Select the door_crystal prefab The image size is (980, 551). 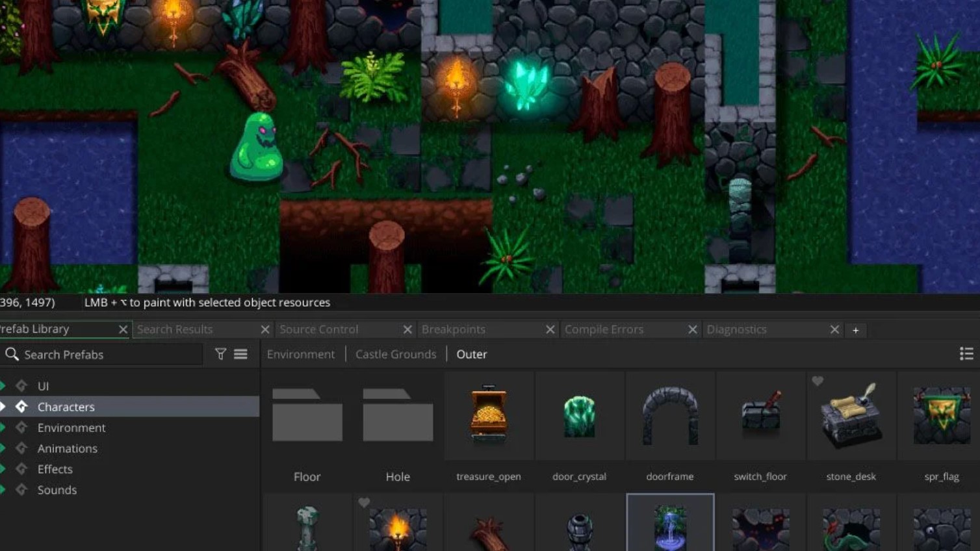coord(579,415)
